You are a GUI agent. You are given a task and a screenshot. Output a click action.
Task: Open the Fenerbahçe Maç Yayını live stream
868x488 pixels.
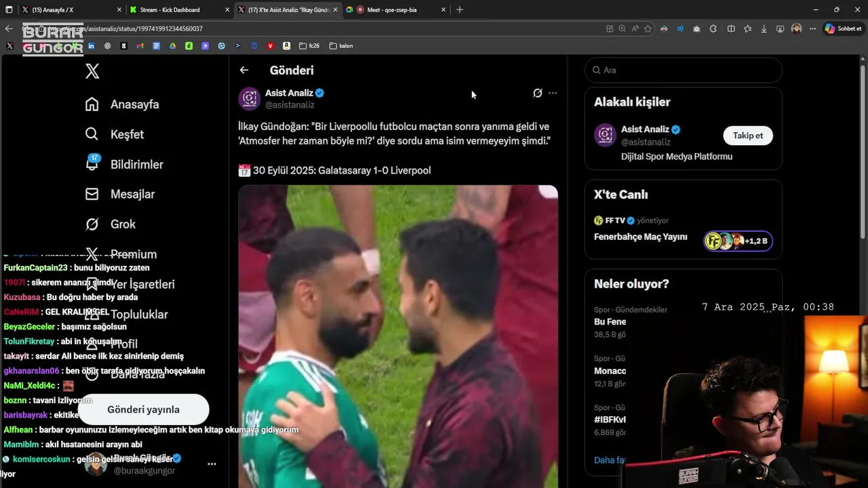641,237
